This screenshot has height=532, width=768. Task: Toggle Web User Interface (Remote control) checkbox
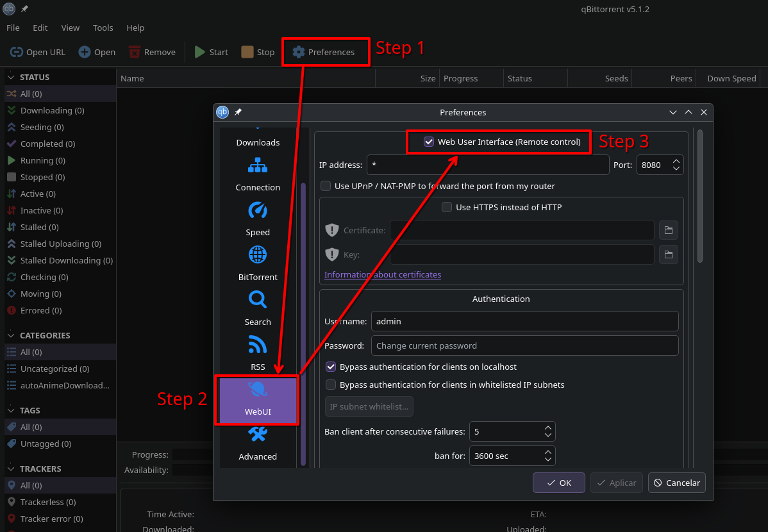(429, 142)
